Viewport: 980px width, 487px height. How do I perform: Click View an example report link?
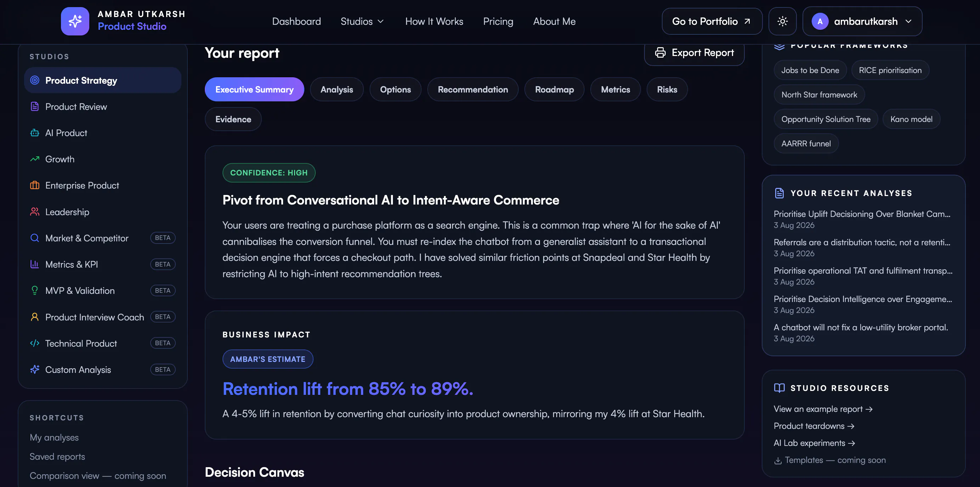click(823, 409)
